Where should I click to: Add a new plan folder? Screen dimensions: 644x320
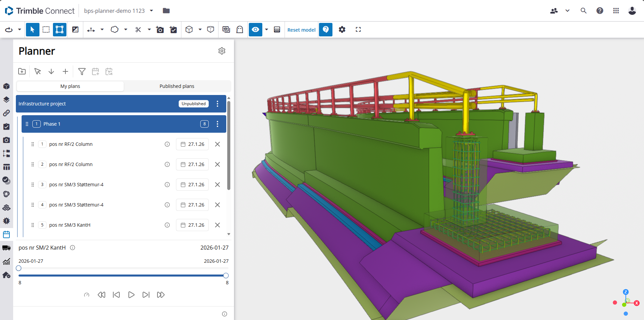point(22,71)
